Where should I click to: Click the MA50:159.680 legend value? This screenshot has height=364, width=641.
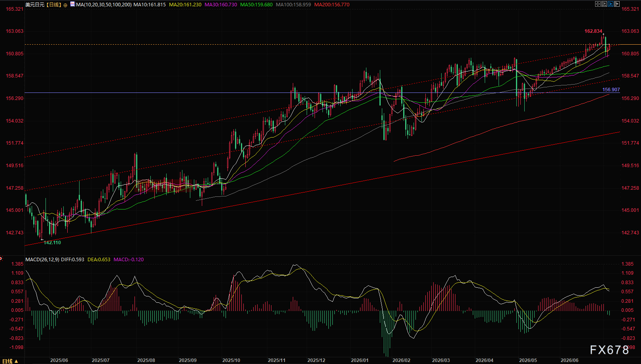(256, 5)
